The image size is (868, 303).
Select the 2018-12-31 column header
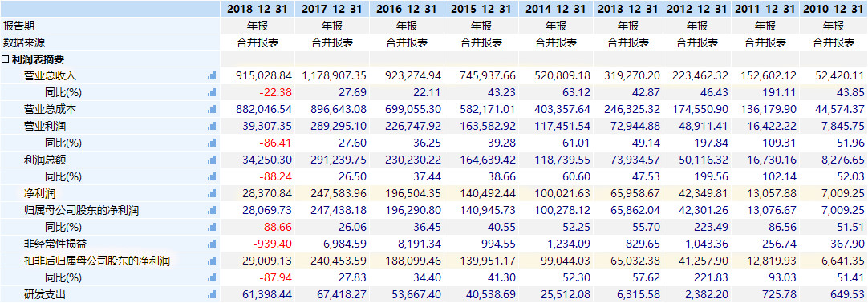(x=258, y=8)
